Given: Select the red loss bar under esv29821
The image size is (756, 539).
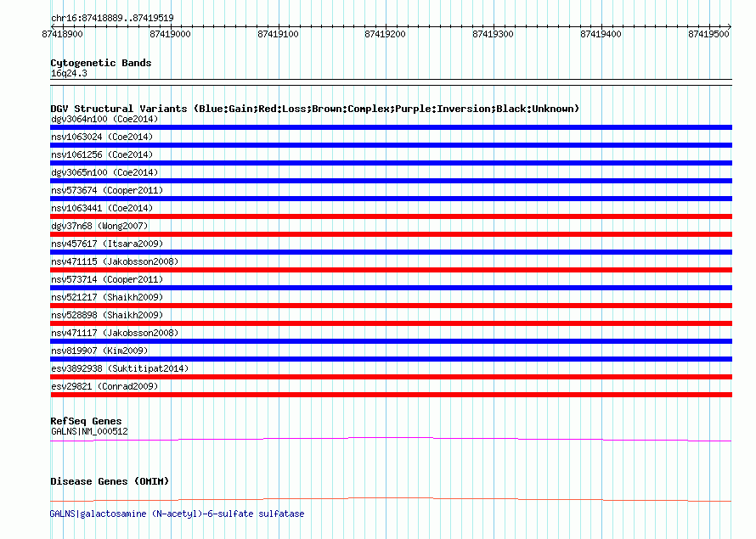Looking at the screenshot, I should point(391,395).
